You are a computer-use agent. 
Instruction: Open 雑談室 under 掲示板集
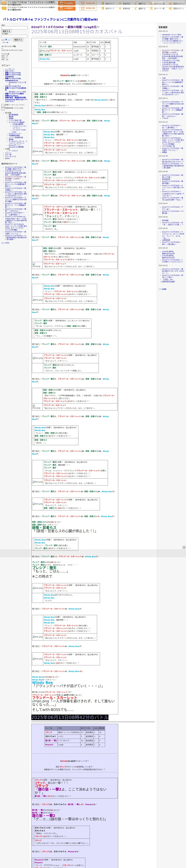(x=11, y=117)
